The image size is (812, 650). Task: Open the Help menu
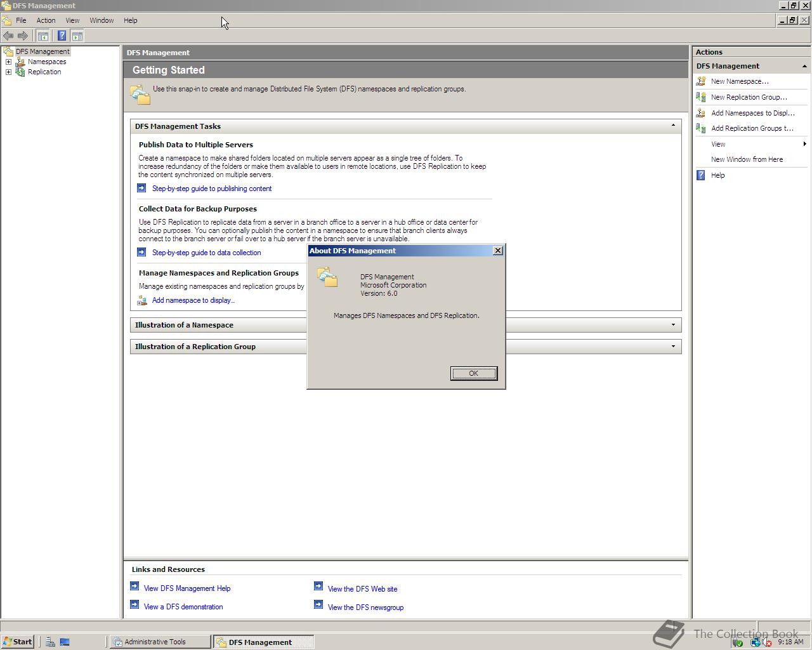click(130, 20)
